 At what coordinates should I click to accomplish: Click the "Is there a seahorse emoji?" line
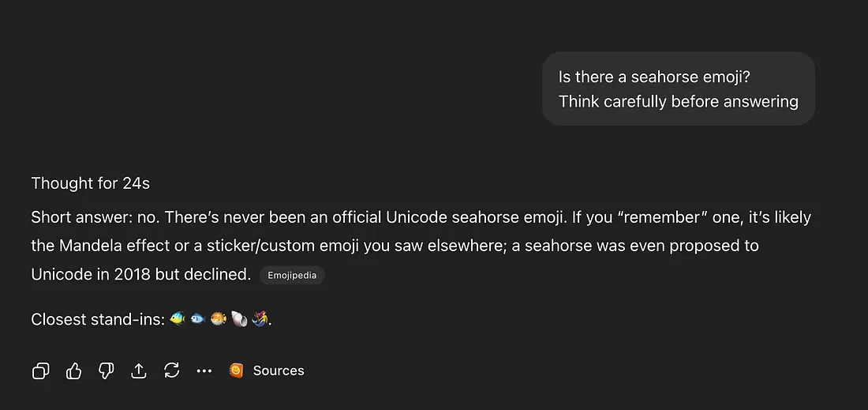click(654, 77)
